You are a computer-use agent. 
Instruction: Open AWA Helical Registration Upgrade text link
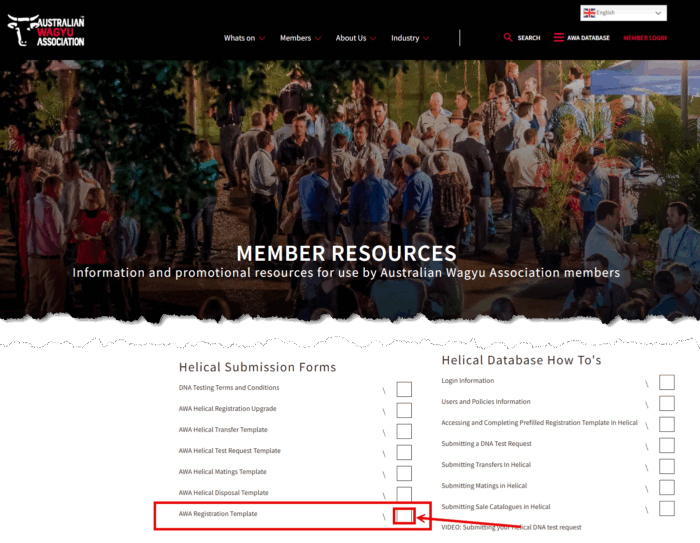[x=227, y=409]
